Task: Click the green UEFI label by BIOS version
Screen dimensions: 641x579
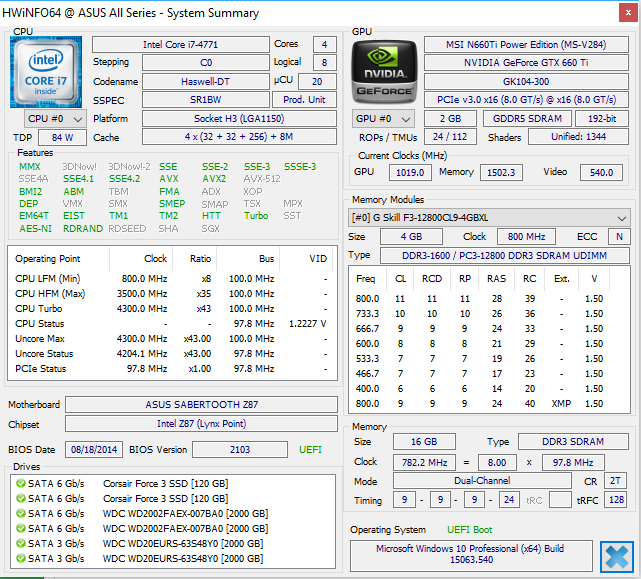Action: point(310,450)
